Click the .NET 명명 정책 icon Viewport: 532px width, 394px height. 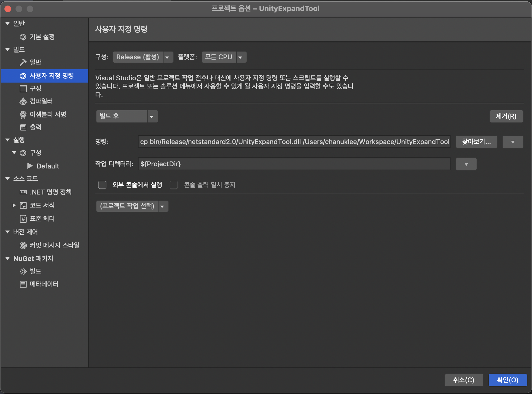(x=23, y=192)
